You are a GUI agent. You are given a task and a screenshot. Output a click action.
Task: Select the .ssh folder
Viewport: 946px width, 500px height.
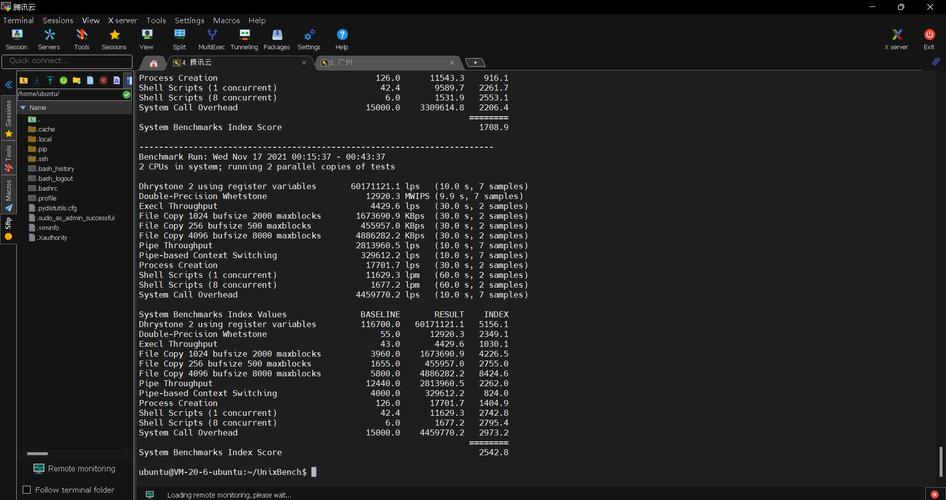pos(38,159)
